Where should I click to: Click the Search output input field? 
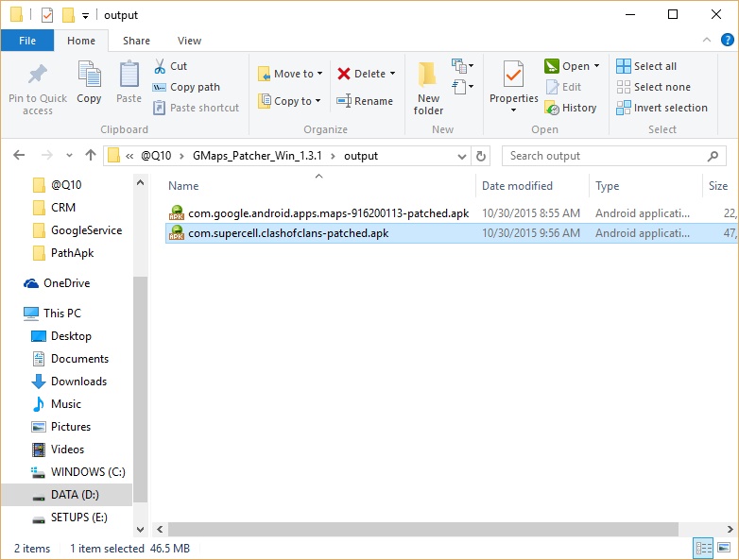605,156
